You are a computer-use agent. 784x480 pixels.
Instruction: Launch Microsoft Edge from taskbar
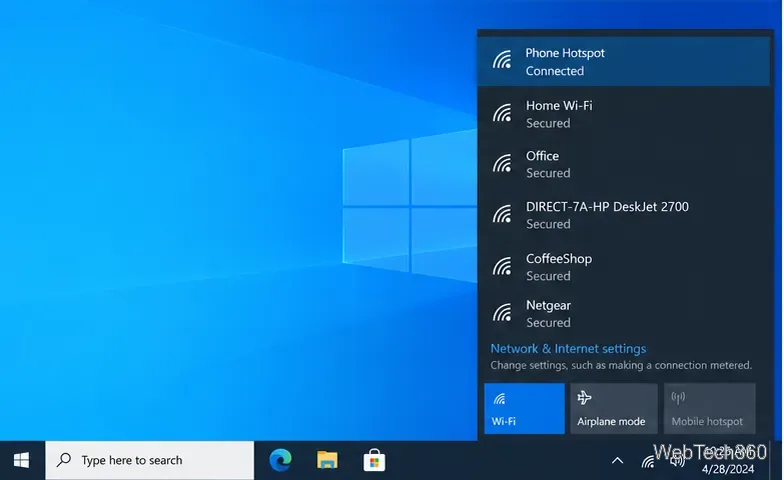click(x=280, y=460)
